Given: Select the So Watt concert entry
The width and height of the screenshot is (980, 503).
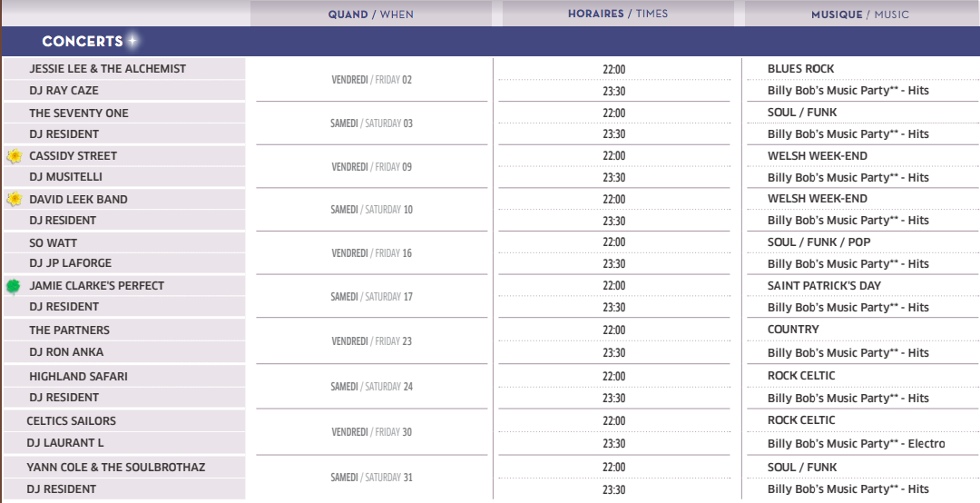Looking at the screenshot, I should (123, 242).
